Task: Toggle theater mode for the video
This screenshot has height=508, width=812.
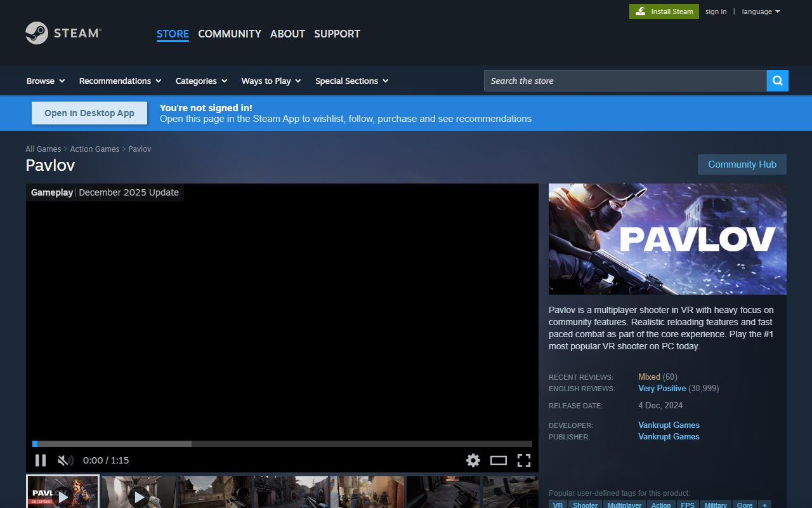Action: tap(499, 460)
